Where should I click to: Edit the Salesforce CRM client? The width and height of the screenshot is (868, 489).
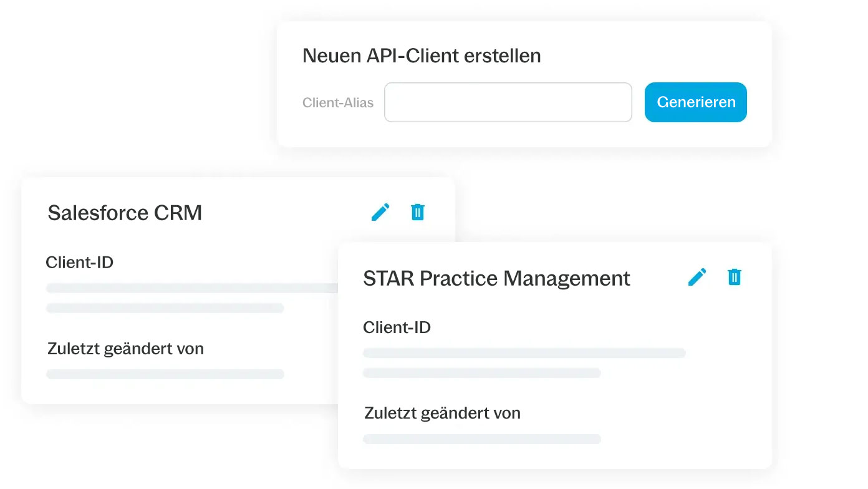[x=380, y=212]
